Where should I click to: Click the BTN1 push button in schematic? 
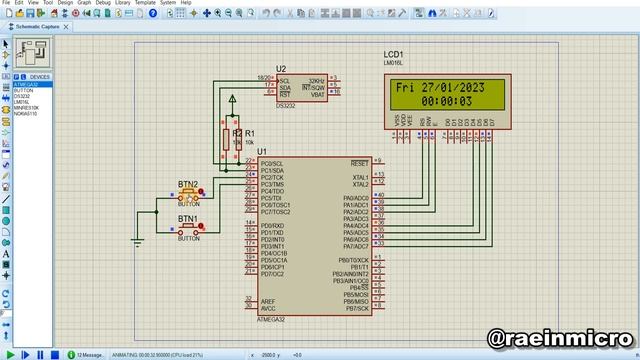tap(188, 229)
